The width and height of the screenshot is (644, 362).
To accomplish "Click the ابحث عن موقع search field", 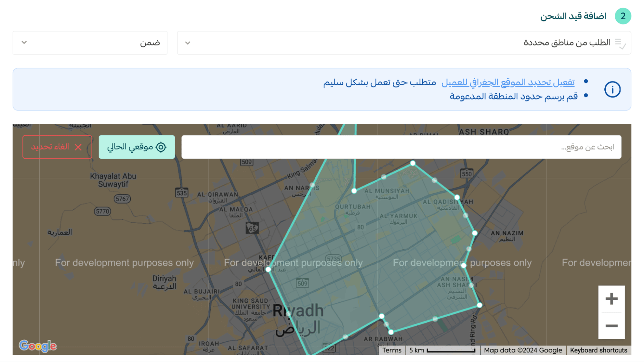I will coord(401,147).
